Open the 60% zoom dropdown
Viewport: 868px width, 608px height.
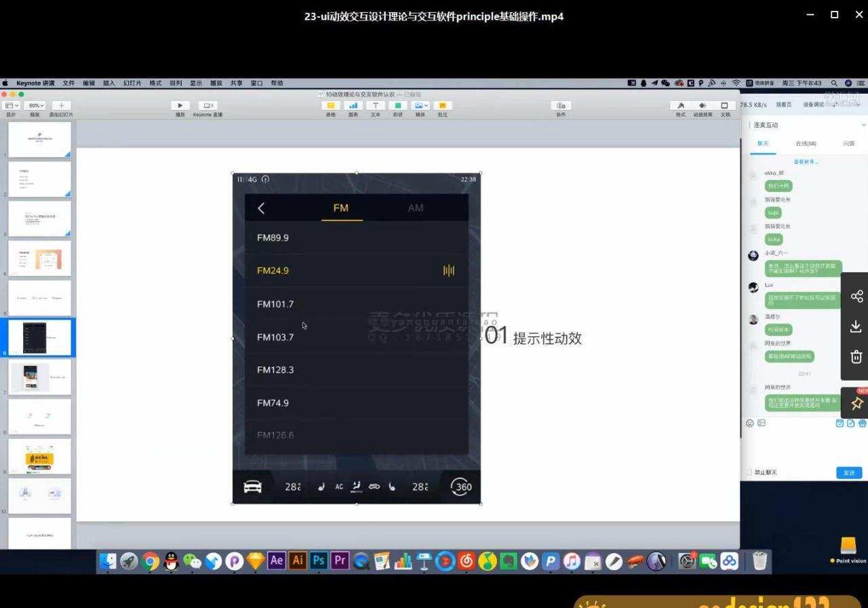35,105
